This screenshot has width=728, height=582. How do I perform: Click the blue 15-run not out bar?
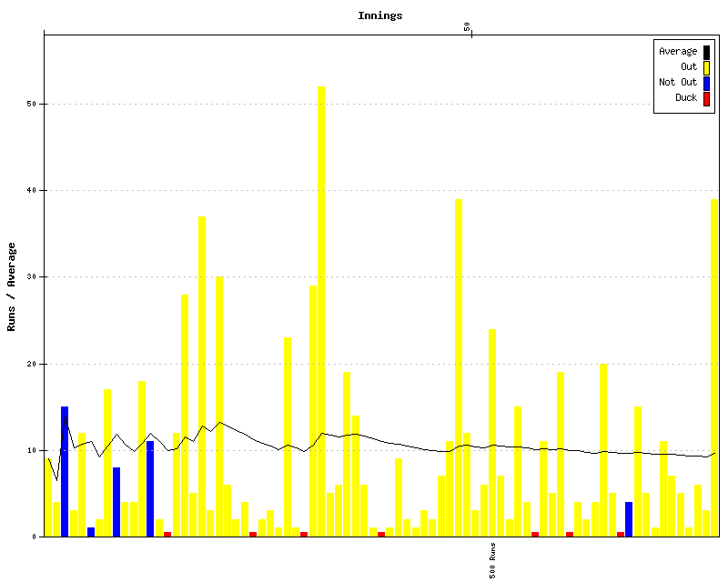65,472
